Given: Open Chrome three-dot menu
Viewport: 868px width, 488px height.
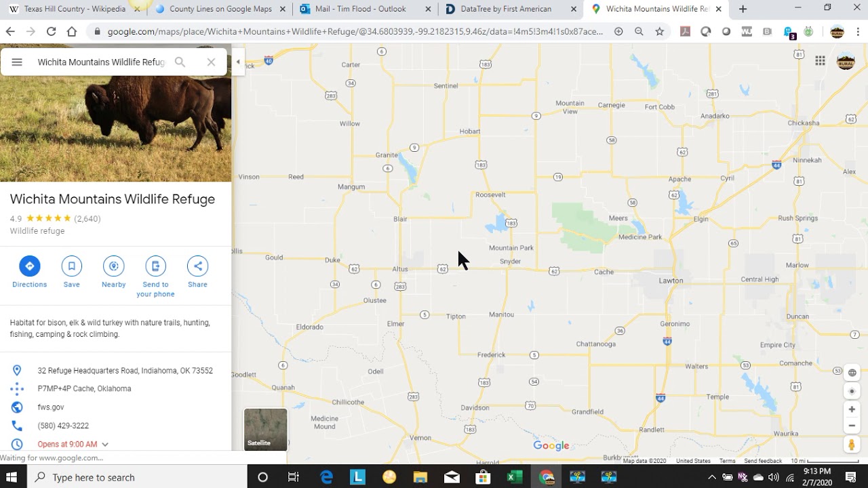Looking at the screenshot, I should tap(857, 31).
